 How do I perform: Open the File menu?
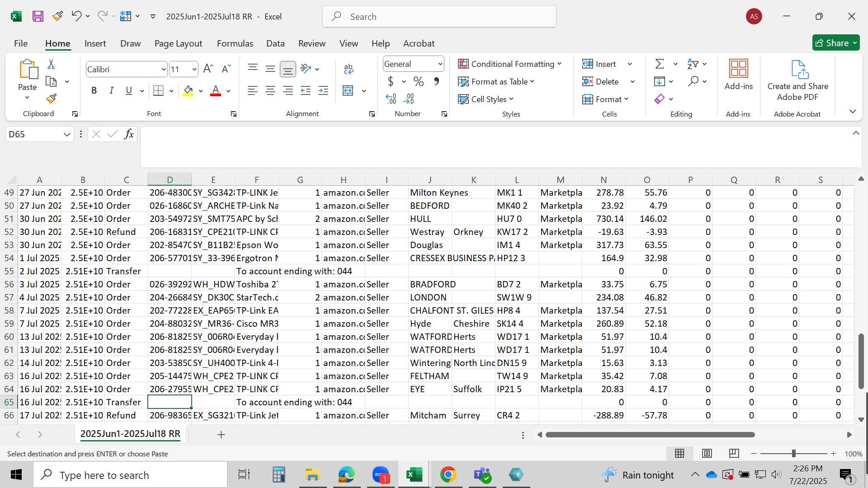[x=21, y=43]
